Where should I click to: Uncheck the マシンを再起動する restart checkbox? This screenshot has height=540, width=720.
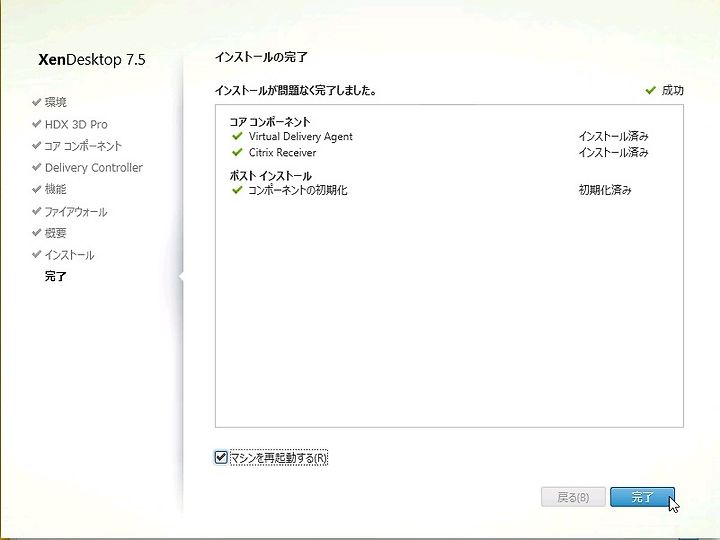pos(221,457)
